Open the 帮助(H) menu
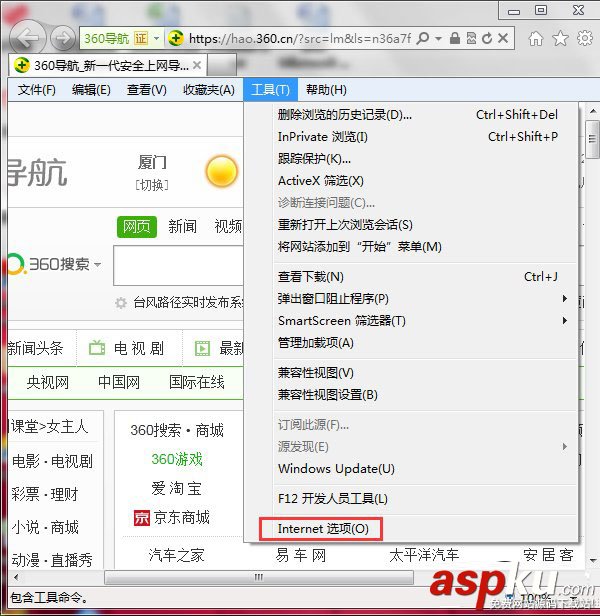The image size is (600, 616). pyautogui.click(x=326, y=90)
